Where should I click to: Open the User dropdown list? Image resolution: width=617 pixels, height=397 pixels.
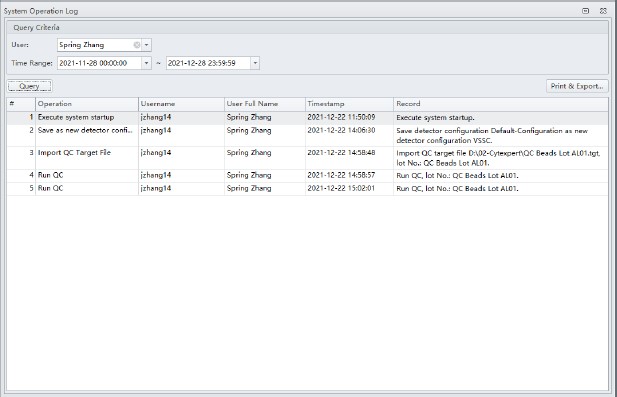[x=146, y=45]
